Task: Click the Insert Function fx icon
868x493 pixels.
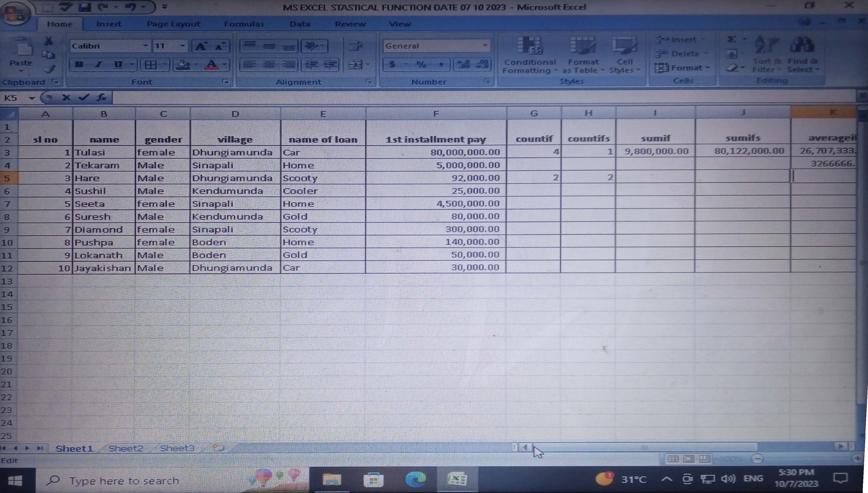Action: click(x=101, y=98)
